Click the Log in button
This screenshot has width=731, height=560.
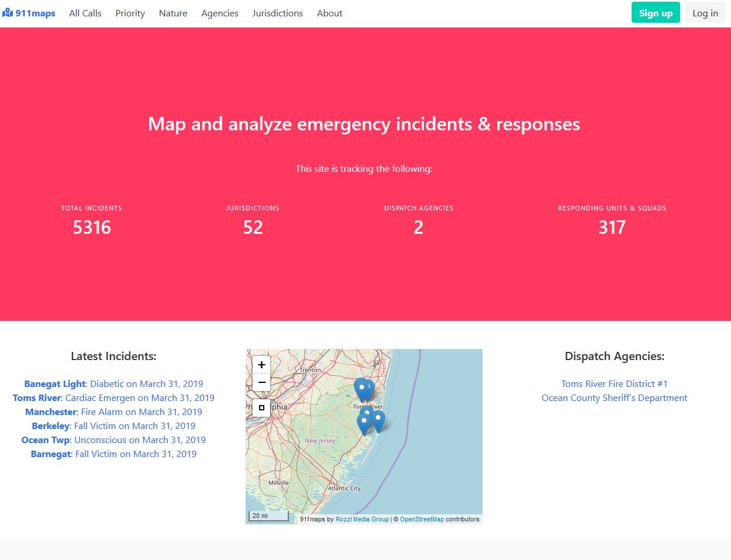[705, 13]
